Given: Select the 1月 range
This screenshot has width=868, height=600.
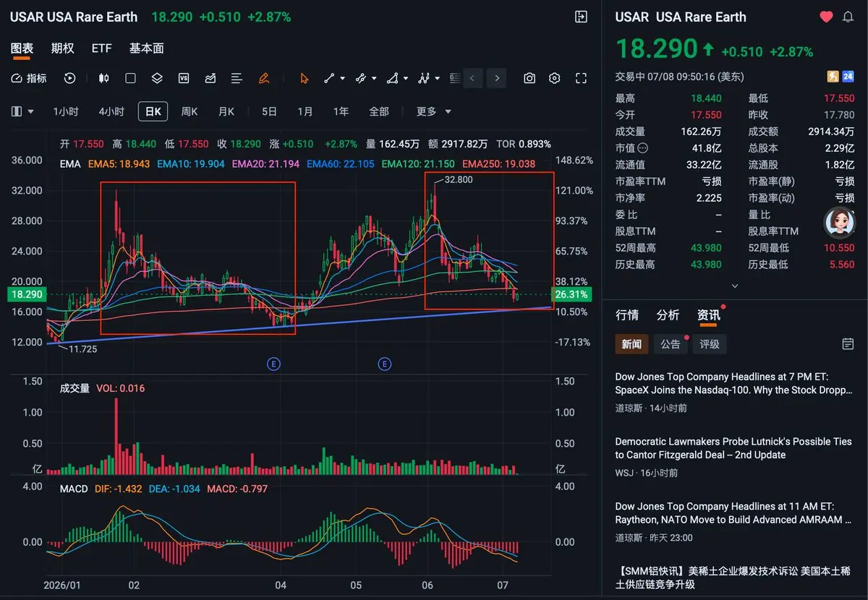Looking at the screenshot, I should (305, 111).
